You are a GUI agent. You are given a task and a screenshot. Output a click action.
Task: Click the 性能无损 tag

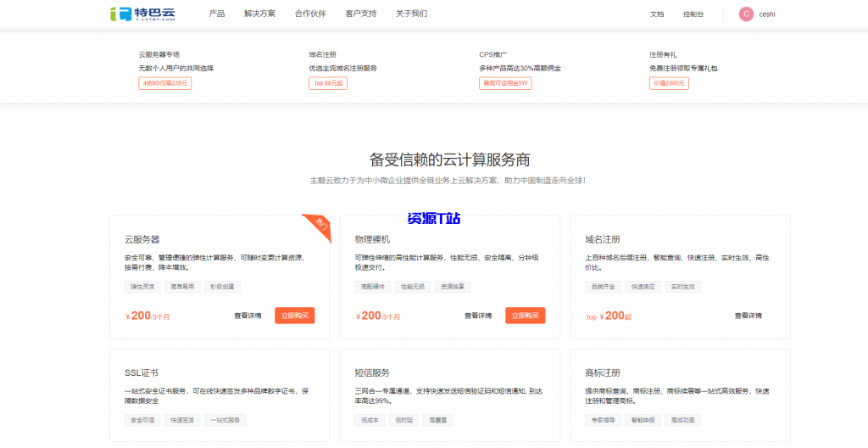click(413, 287)
